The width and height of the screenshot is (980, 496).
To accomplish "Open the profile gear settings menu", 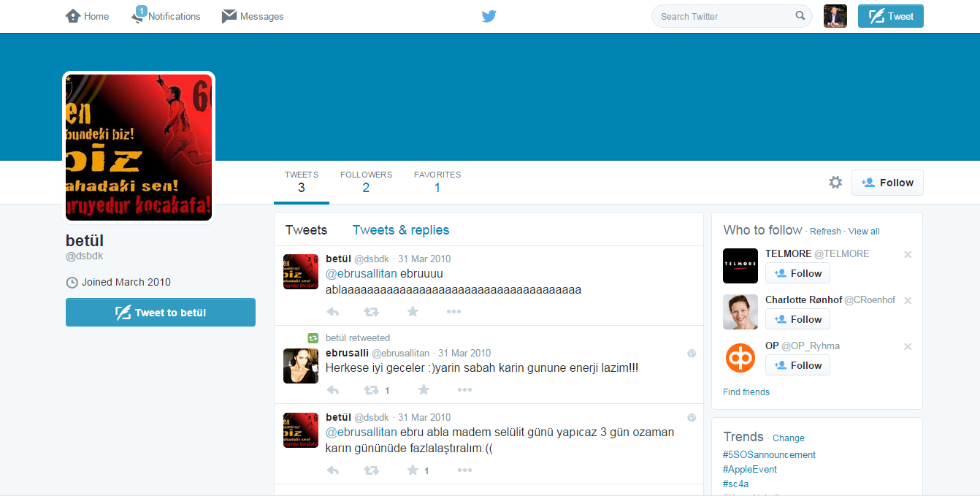I will [835, 183].
